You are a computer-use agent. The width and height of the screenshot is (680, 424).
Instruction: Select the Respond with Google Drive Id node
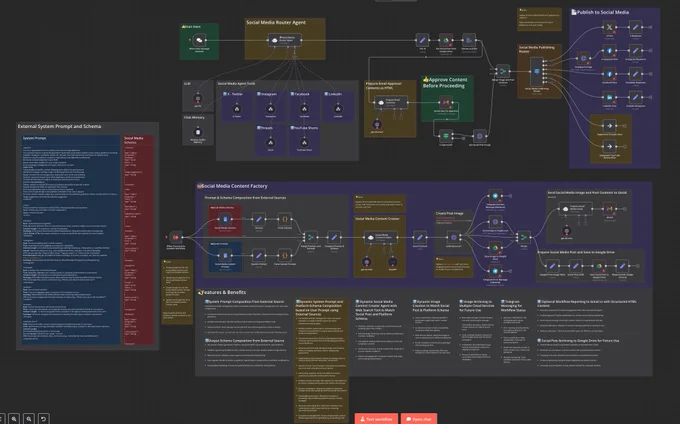coord(622,266)
